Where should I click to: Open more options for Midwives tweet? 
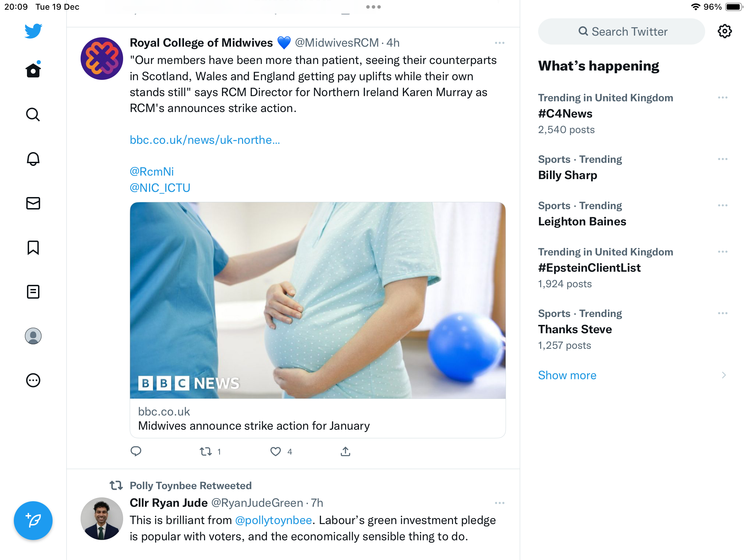499,43
